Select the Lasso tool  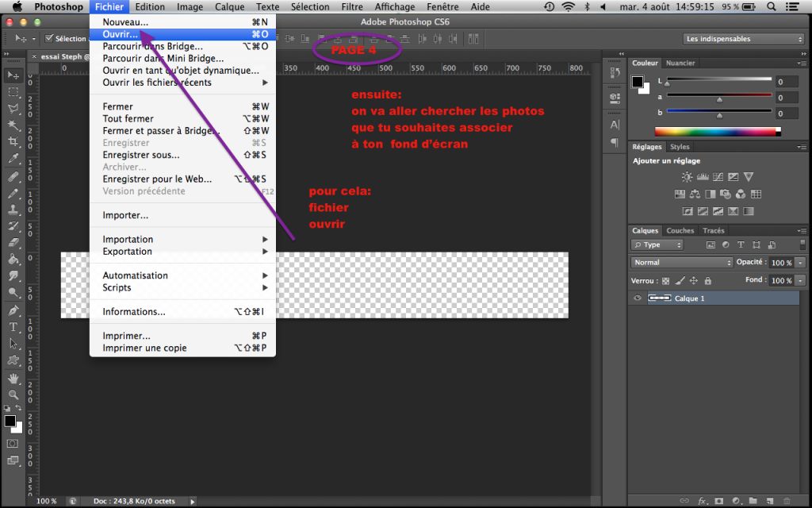[x=13, y=109]
